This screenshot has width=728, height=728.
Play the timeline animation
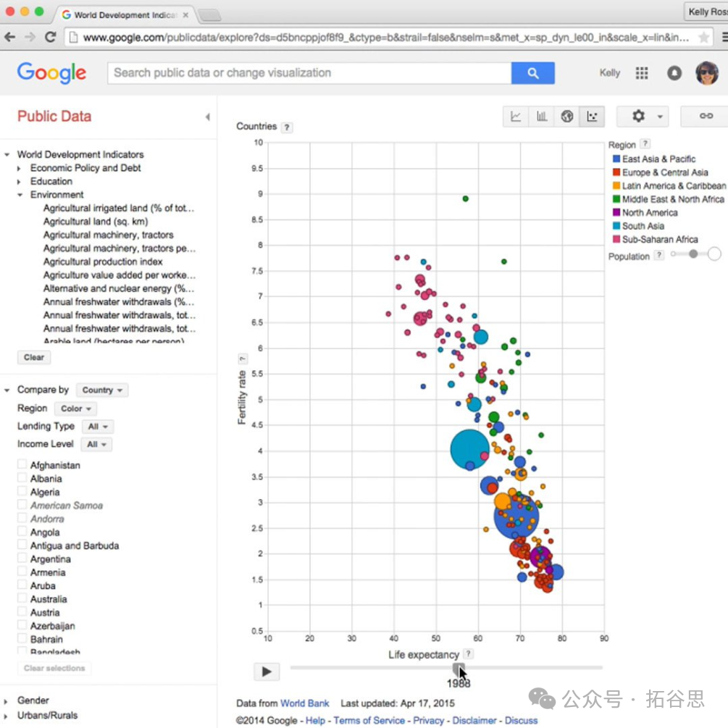(x=267, y=671)
